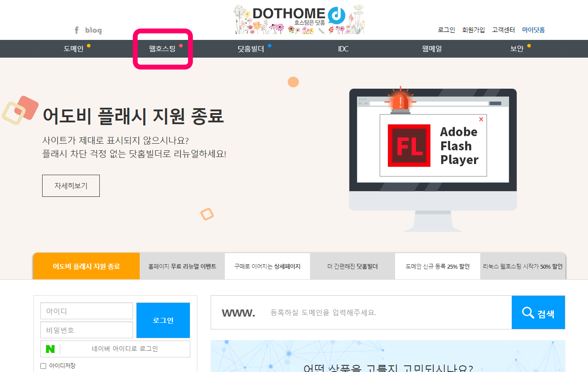Image resolution: width=588 pixels, height=372 pixels.
Task: Click the 자세히보기 button
Action: [x=71, y=186]
